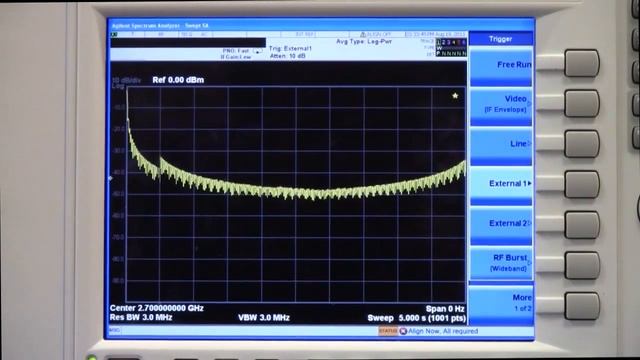Image resolution: width=640 pixels, height=360 pixels.
Task: Select VBW 3.0 MHz readout
Action: (x=264, y=318)
